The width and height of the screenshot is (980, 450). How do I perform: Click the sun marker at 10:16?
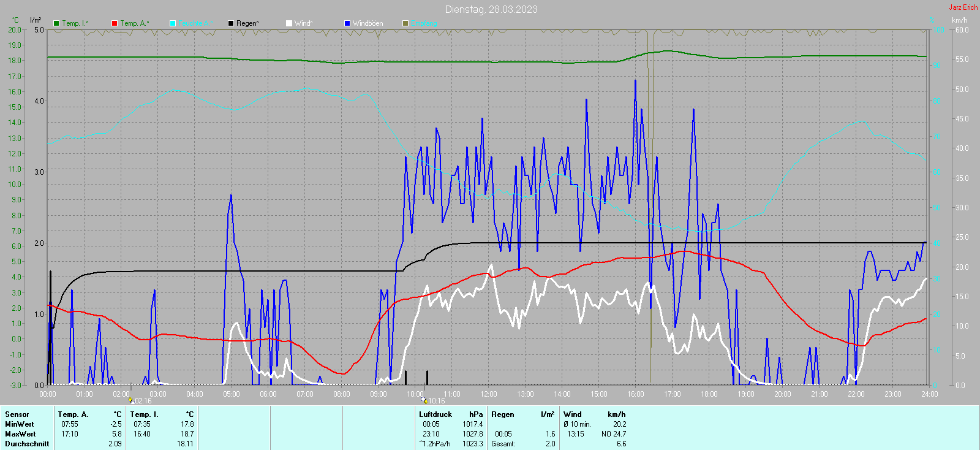tap(424, 400)
